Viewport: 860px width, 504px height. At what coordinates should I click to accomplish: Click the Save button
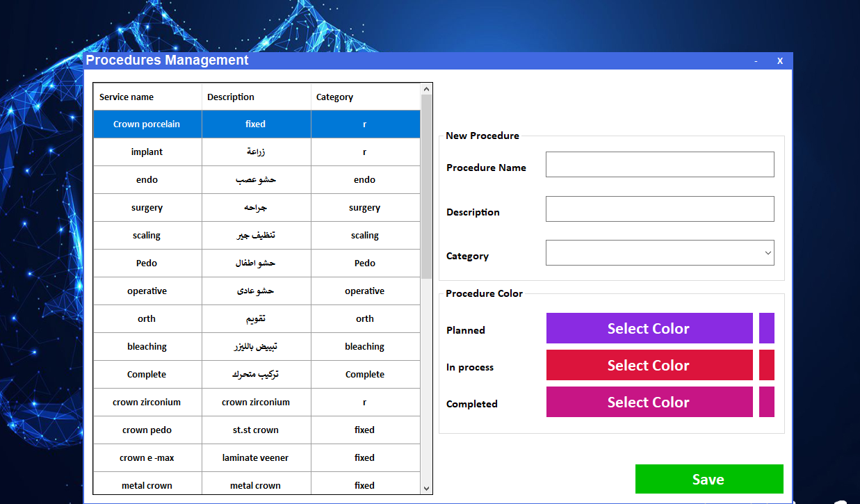point(709,479)
